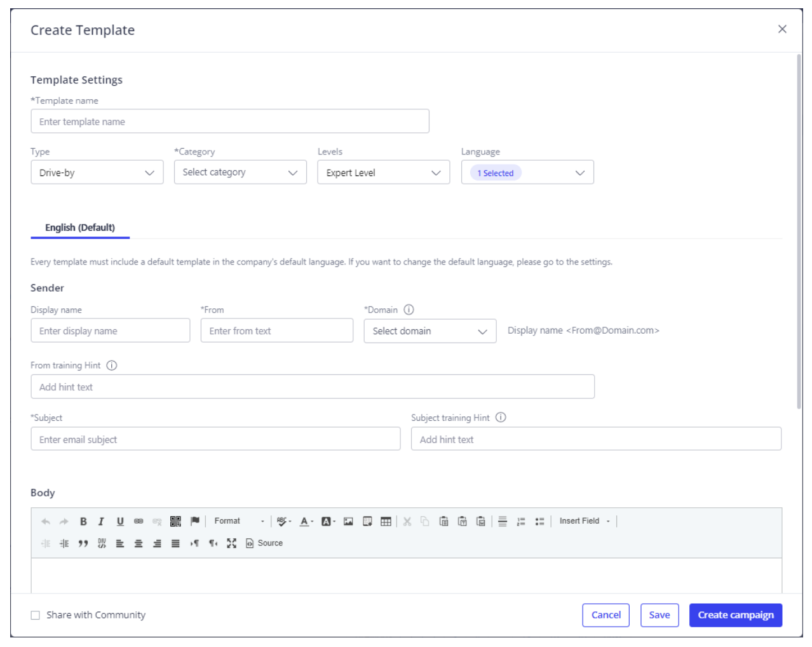812x647 pixels.
Task: Expand the Select category dropdown
Action: click(240, 172)
